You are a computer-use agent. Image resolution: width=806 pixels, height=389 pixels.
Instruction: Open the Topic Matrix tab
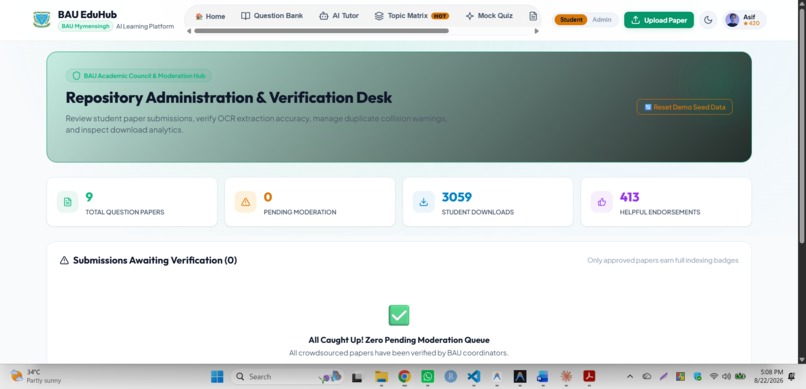[412, 16]
